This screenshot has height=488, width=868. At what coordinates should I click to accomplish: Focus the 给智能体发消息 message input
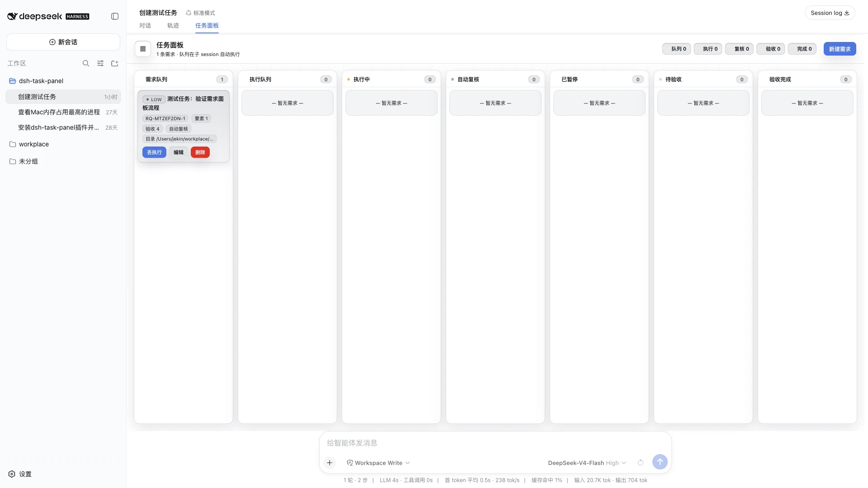coord(495,443)
